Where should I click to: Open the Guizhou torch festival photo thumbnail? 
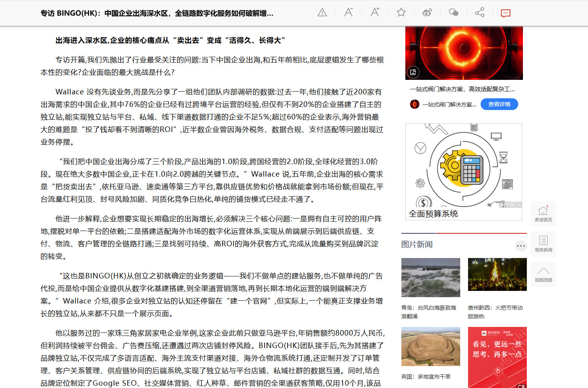pos(497,274)
